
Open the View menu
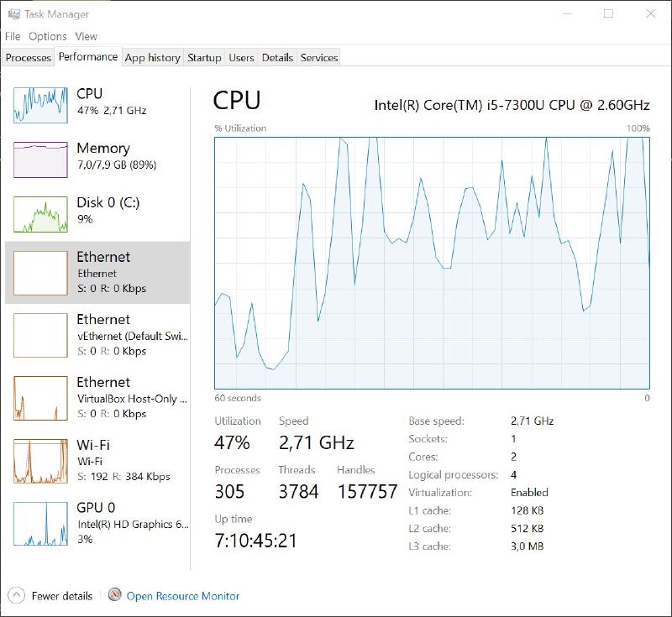tap(86, 37)
